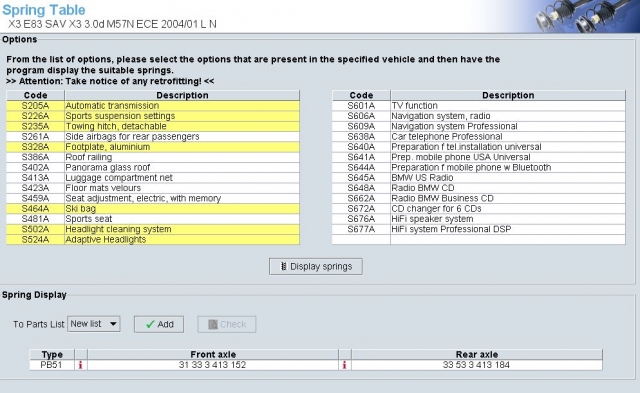The width and height of the screenshot is (640, 393).
Task: Select Navigation system Professional row
Action: 479,126
